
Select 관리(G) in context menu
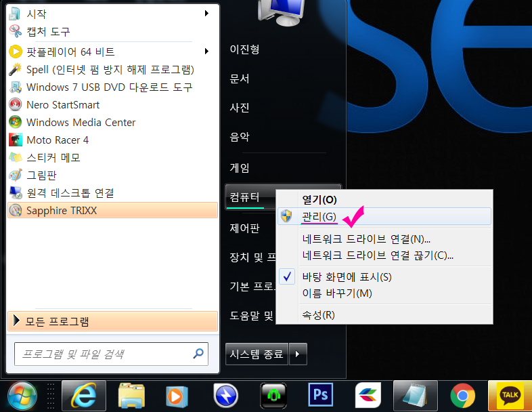tap(384, 216)
